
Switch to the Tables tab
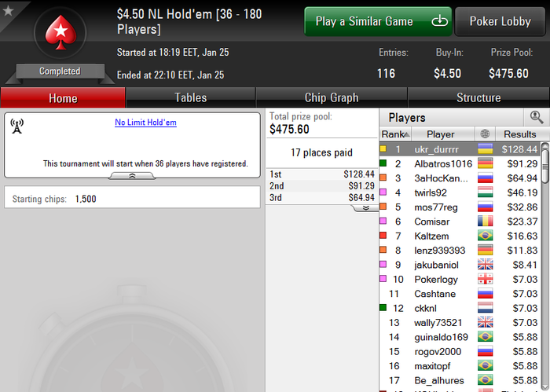[x=190, y=97]
